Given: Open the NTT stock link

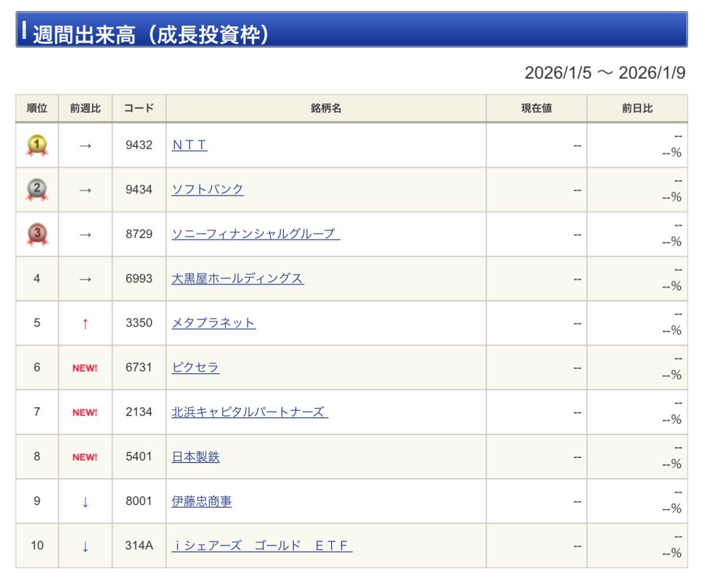Looking at the screenshot, I should coord(189,145).
